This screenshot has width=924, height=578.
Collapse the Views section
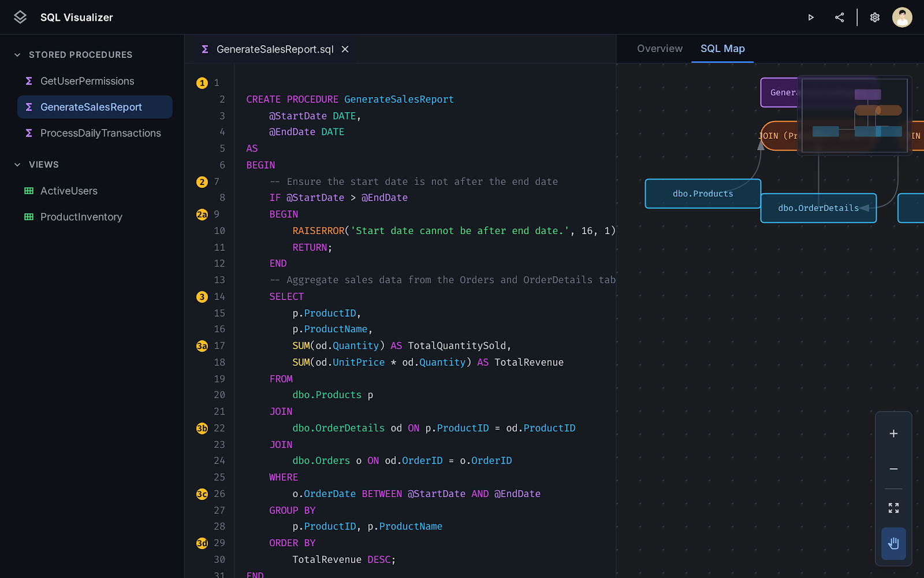pos(17,165)
